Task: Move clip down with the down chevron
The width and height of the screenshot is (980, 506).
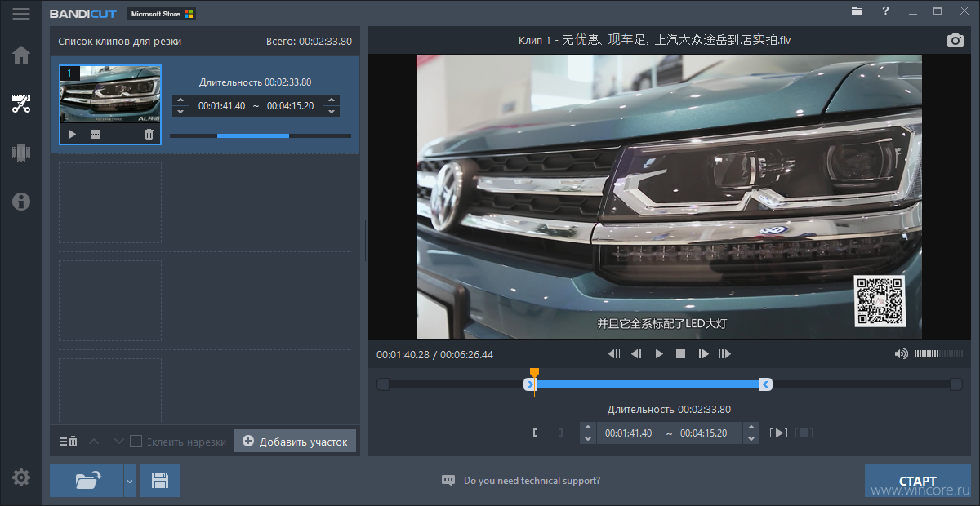Action: 118,442
